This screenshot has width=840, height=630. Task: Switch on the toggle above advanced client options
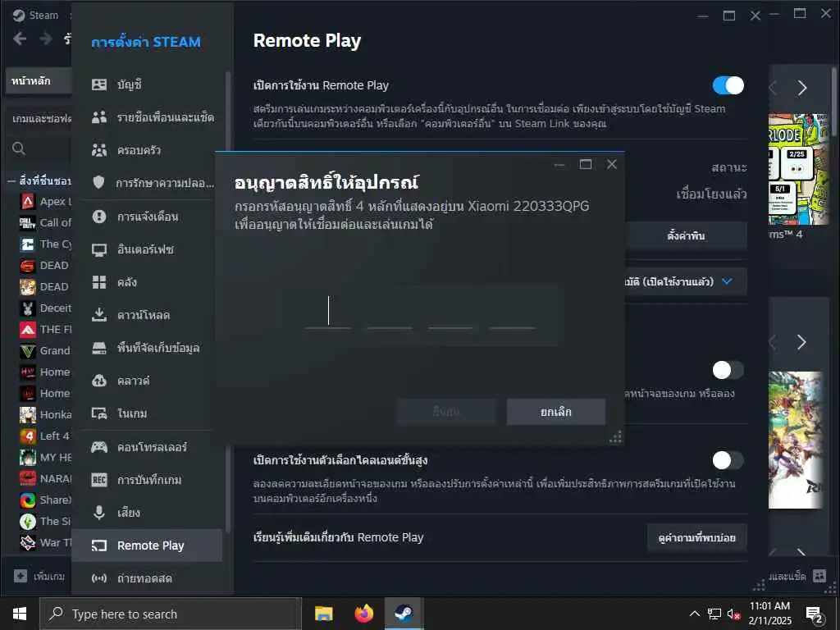(728, 370)
